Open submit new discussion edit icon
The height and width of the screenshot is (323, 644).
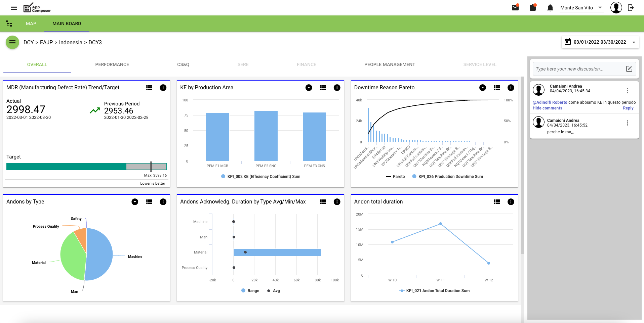pyautogui.click(x=629, y=69)
